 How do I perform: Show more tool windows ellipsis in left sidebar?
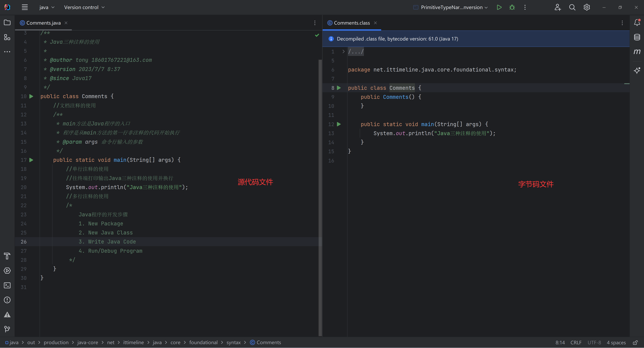click(x=7, y=52)
